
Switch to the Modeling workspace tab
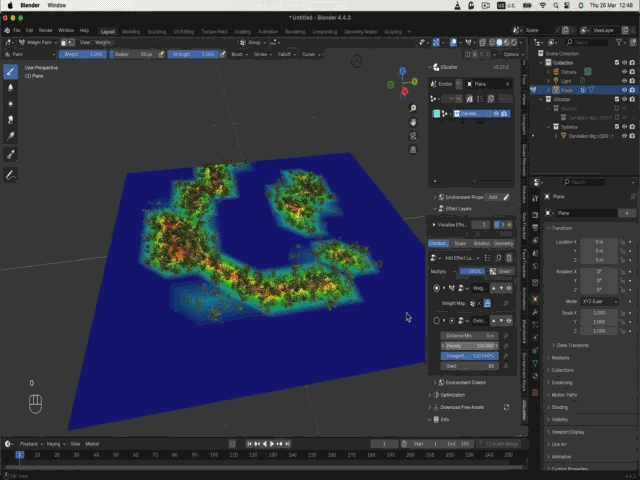(x=131, y=32)
